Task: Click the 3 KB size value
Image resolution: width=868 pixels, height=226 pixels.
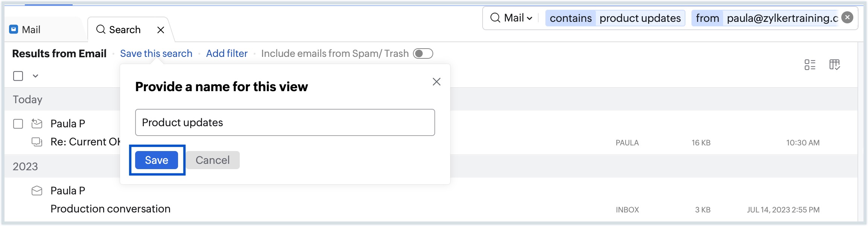Action: (x=703, y=210)
